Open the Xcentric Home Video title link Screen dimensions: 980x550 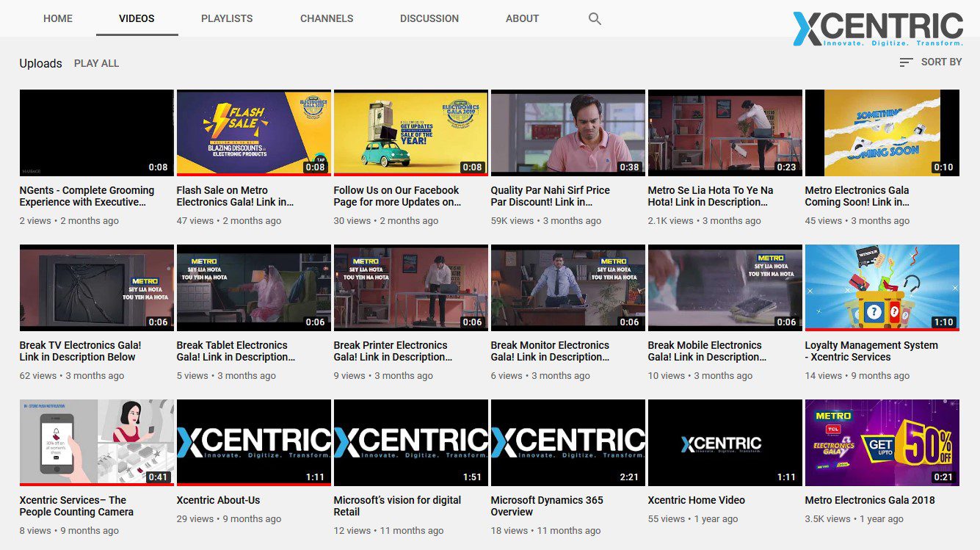pos(696,500)
